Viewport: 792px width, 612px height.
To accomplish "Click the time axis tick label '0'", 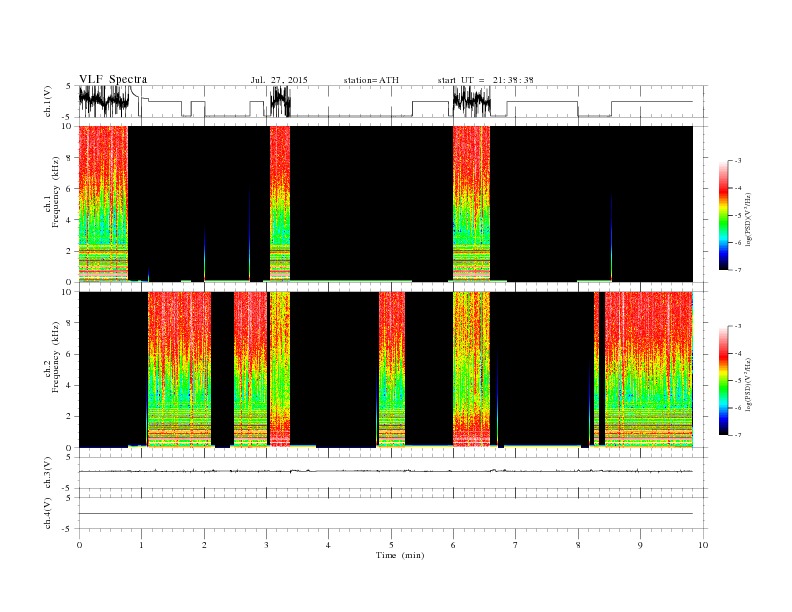I will click(79, 545).
